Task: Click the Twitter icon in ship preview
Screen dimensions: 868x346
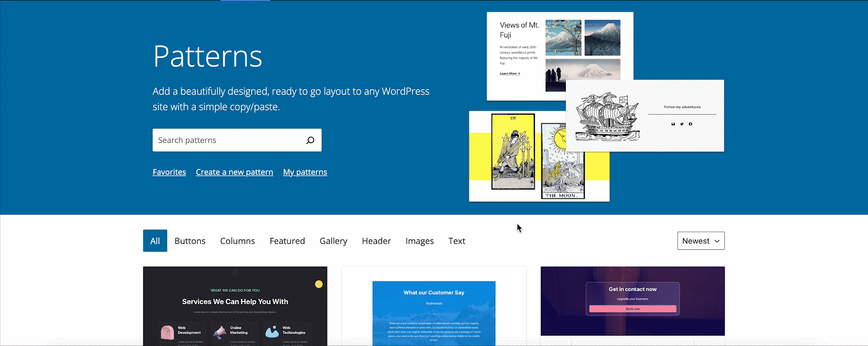Action: coord(682,124)
